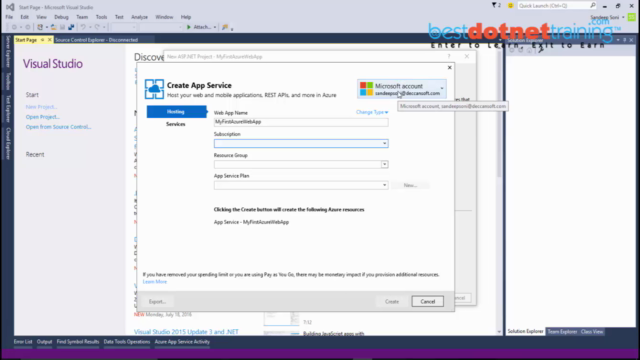This screenshot has width=640, height=360.
Task: Click the Microsoft logo in account selector
Action: [x=366, y=89]
